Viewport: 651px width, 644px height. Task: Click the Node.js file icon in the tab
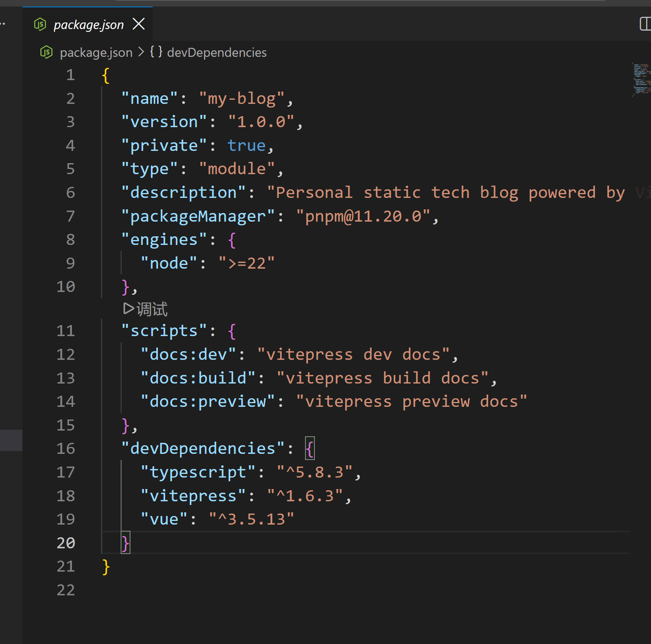40,24
